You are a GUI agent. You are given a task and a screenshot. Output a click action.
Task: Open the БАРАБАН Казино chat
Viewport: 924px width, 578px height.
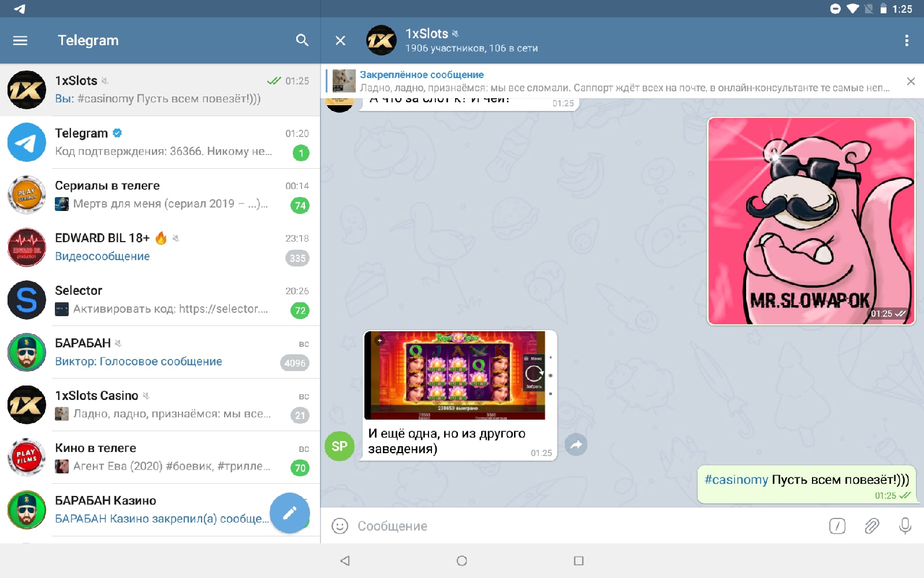160,510
